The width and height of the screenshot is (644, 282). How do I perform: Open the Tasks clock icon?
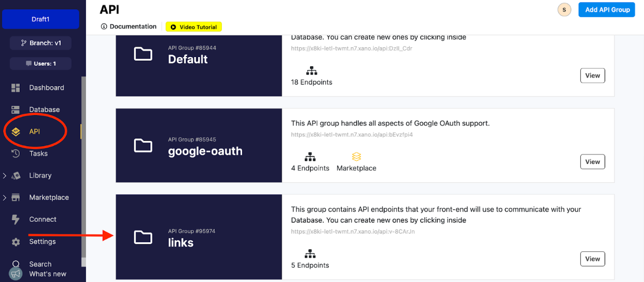[x=16, y=153]
